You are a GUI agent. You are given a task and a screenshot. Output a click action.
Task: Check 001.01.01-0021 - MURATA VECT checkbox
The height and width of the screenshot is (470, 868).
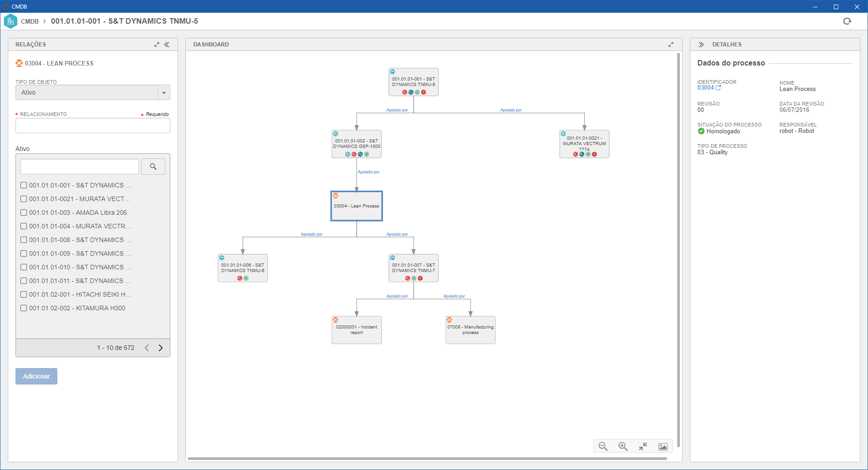pyautogui.click(x=24, y=199)
